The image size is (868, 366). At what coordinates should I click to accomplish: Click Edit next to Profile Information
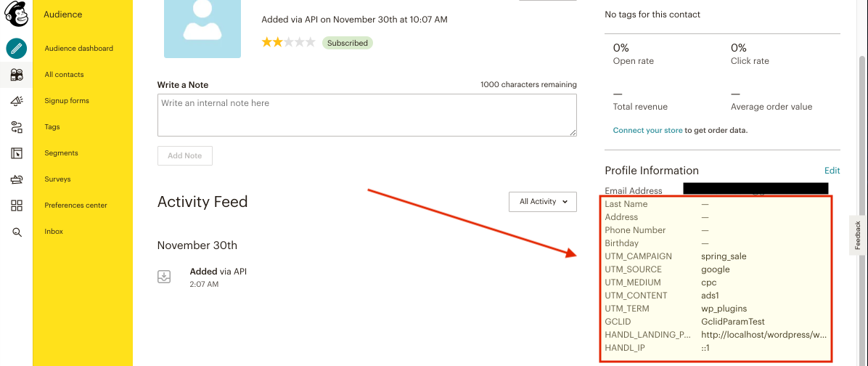coord(832,171)
